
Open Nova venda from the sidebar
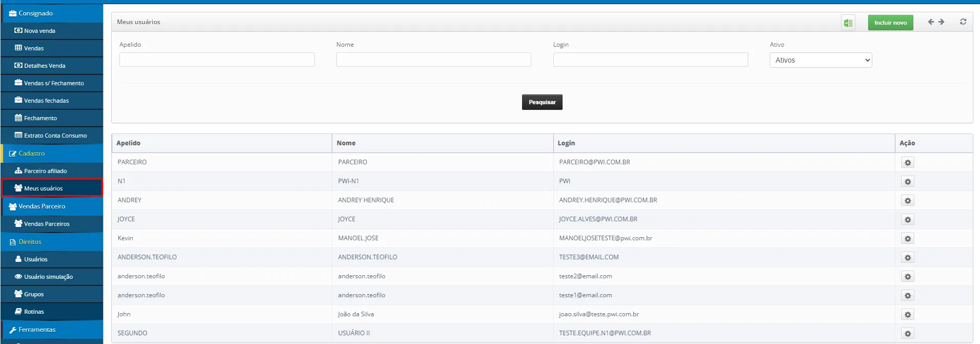pos(39,31)
